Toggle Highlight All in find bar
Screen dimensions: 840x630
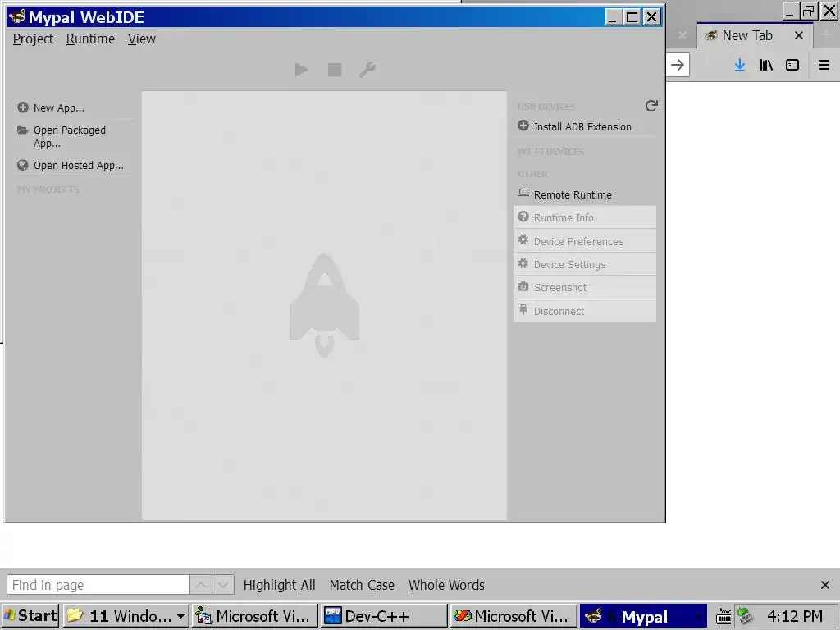(279, 585)
